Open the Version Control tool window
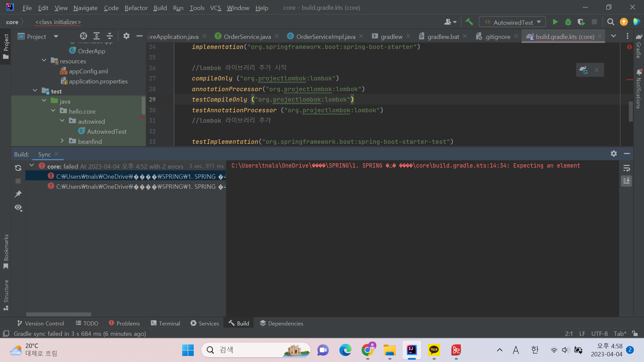Image resolution: width=644 pixels, height=362 pixels. (x=41, y=323)
